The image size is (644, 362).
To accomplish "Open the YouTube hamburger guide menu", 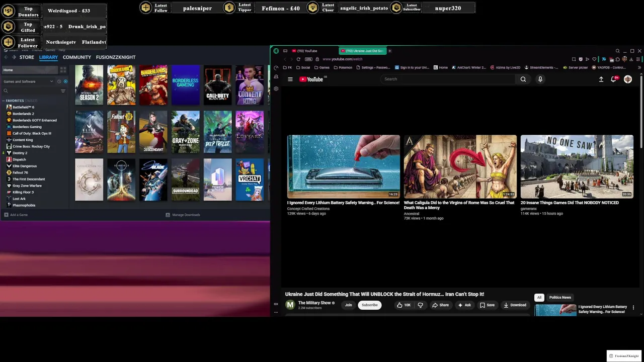I will tap(290, 79).
